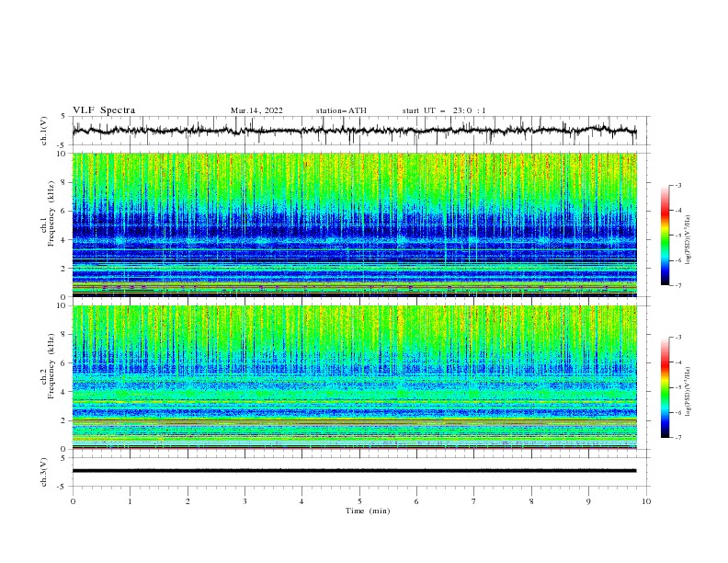728x563 pixels.
Task: Click the "VLF Spectra" title text
Action: click(x=104, y=110)
